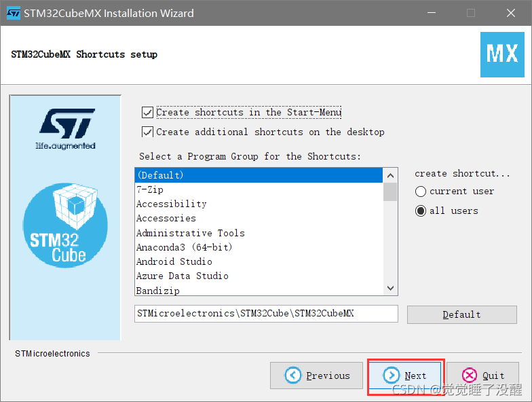Go back with the Previous button
The width and height of the screenshot is (532, 402).
(x=316, y=376)
